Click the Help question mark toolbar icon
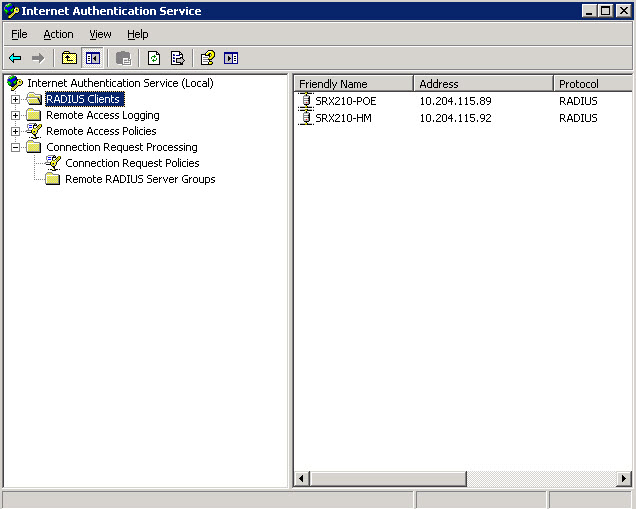This screenshot has height=509, width=636. (x=208, y=58)
